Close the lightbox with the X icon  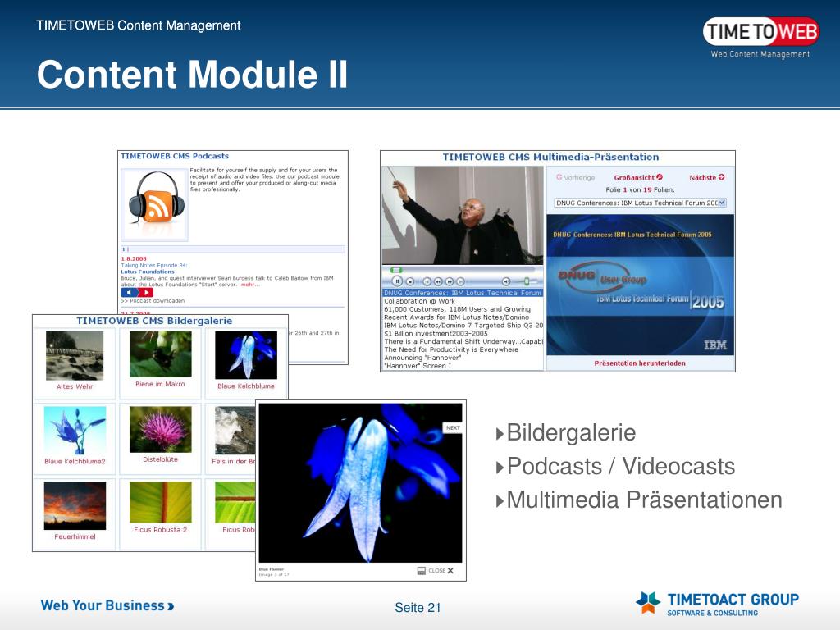[x=450, y=571]
